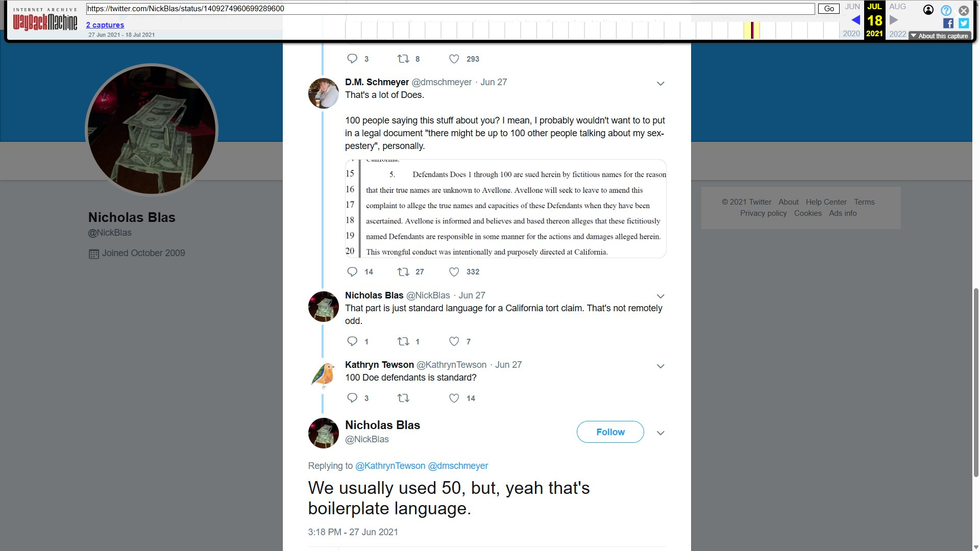This screenshot has height=551, width=980.
Task: Open the legal document image in tweet
Action: point(505,209)
